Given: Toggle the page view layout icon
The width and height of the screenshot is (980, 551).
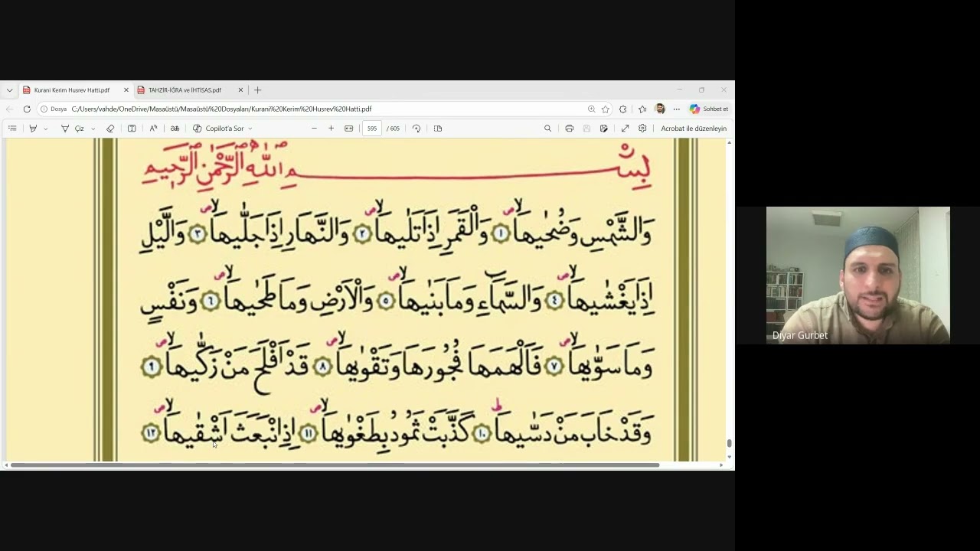Looking at the screenshot, I should 438,129.
